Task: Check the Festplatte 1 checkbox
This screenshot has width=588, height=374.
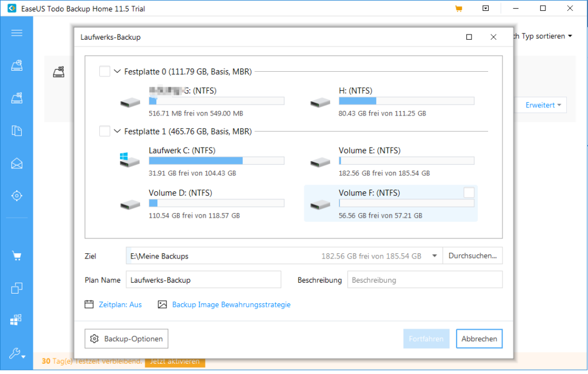Action: (105, 132)
